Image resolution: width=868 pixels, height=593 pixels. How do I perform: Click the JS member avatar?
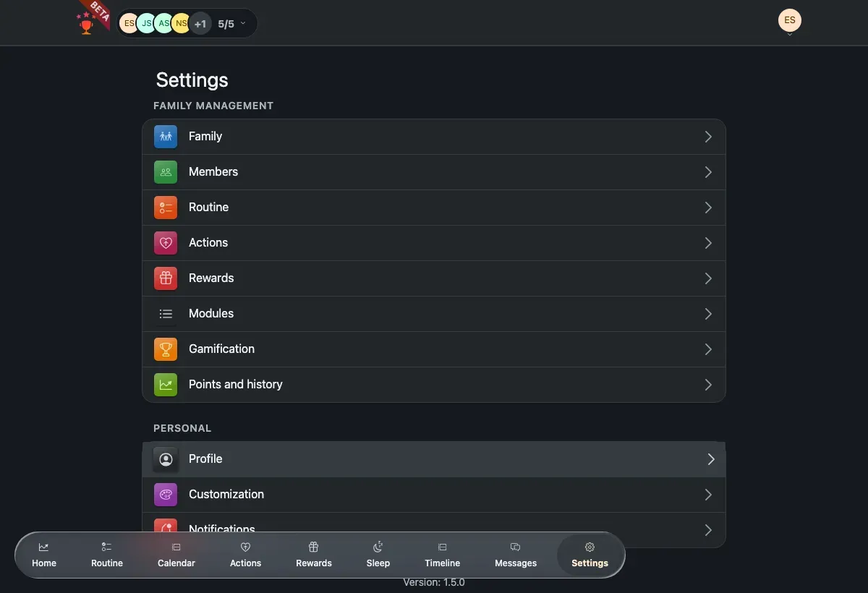146,24
